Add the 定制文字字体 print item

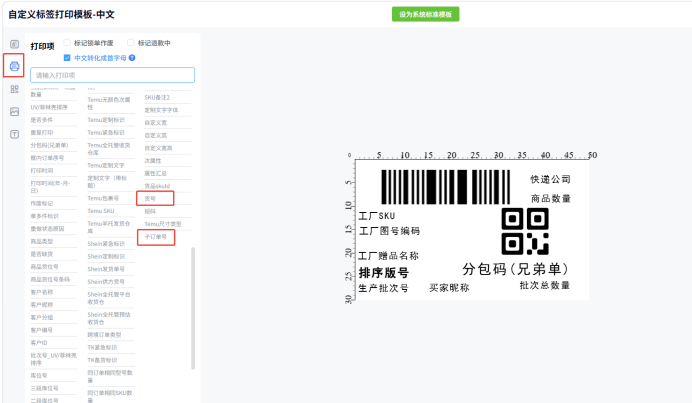(x=161, y=110)
